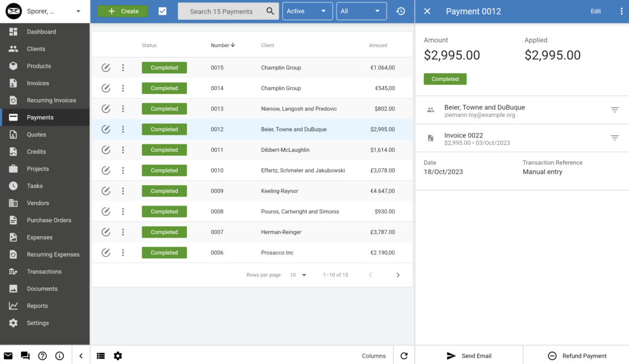Image resolution: width=629 pixels, height=364 pixels.
Task: Collapse the sidebar using the chevron arrow
Action: coord(80,356)
